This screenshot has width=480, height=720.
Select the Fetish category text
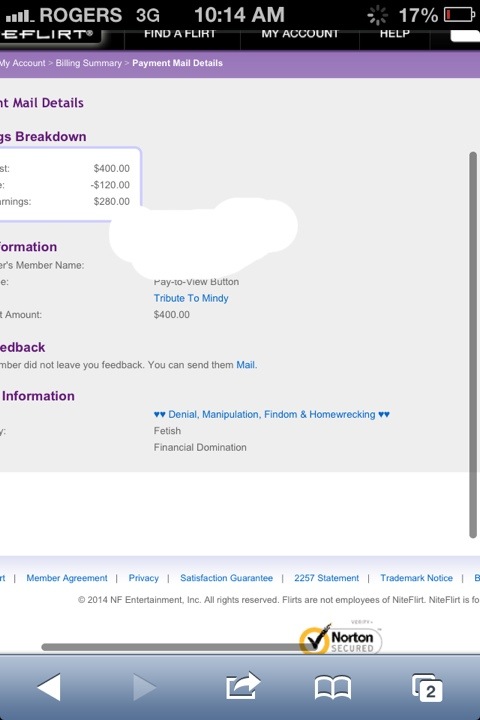[x=167, y=431]
